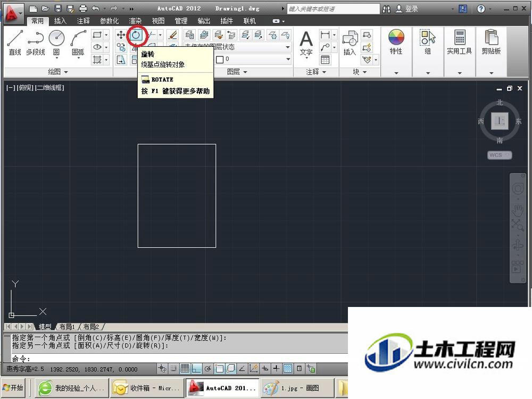Switch to the 参数化 ribbon tab

pos(109,21)
